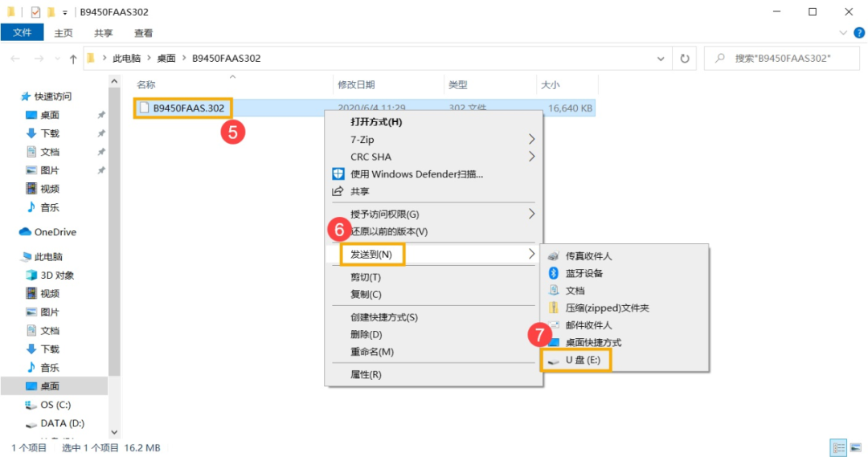The height and width of the screenshot is (457, 868).
Task: Click the 16,640 KB size cell
Action: 570,108
